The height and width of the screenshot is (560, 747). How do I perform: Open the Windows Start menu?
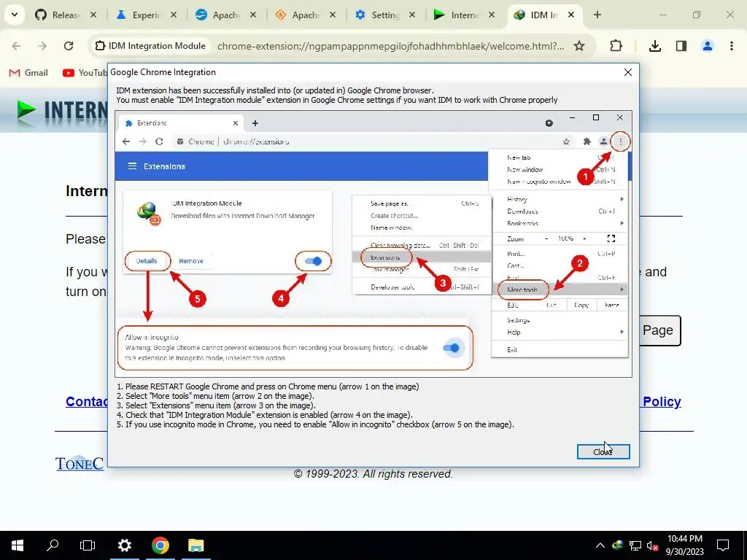[x=18, y=545]
